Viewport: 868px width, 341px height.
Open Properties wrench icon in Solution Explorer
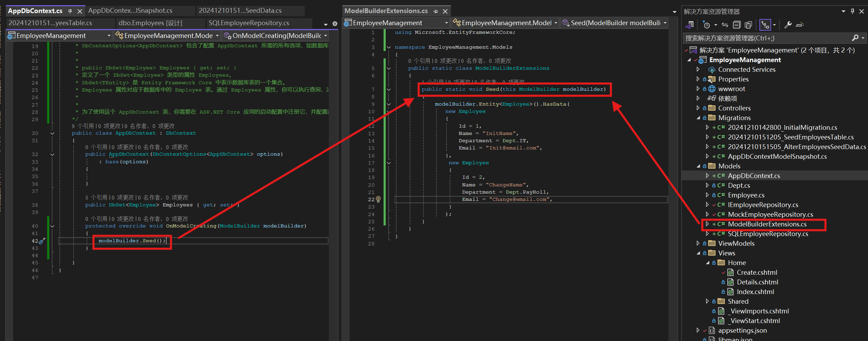point(788,25)
